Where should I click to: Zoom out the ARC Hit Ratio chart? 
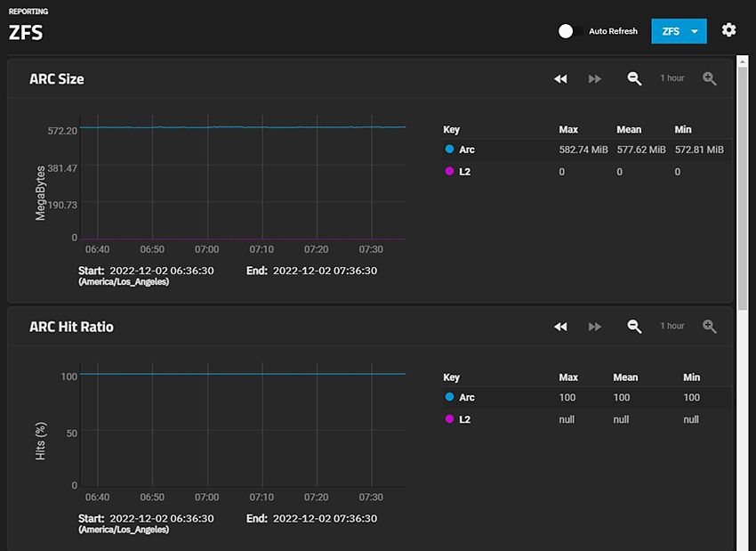pos(634,327)
